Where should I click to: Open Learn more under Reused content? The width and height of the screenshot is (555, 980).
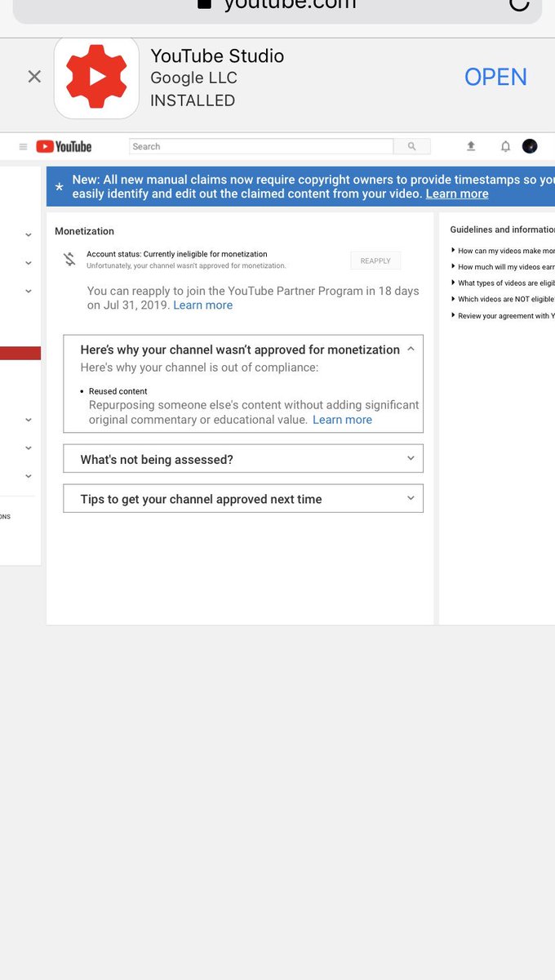[x=342, y=420]
